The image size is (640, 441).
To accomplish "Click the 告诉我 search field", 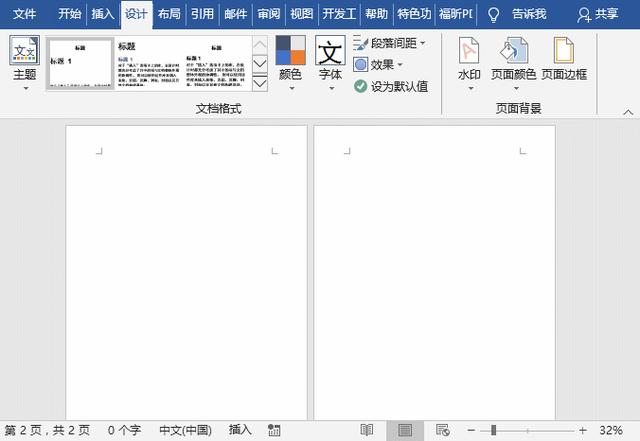I will pos(529,14).
